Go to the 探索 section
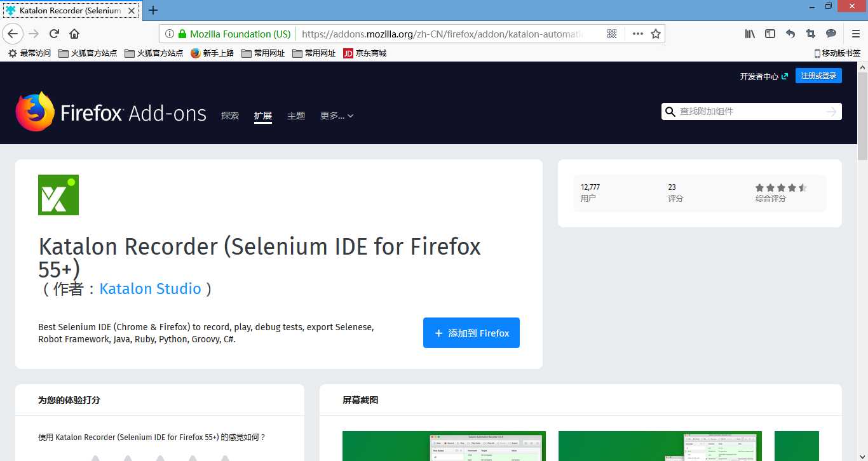 coord(230,116)
